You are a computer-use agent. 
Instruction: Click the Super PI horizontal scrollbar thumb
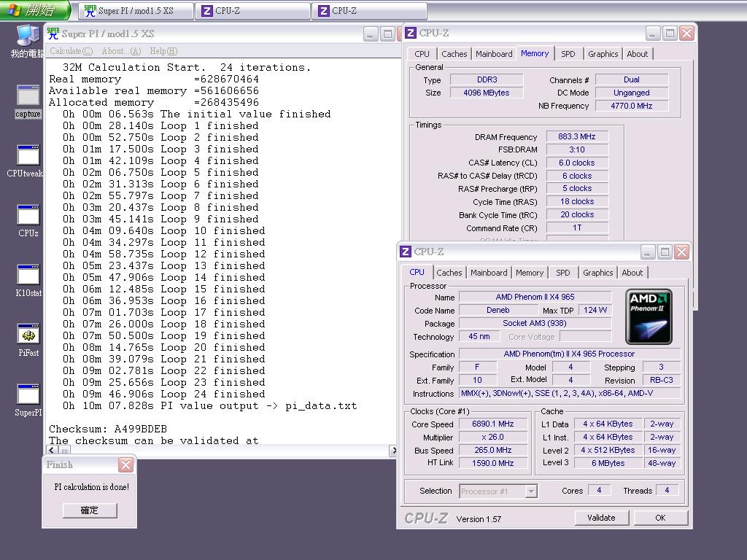tap(64, 450)
